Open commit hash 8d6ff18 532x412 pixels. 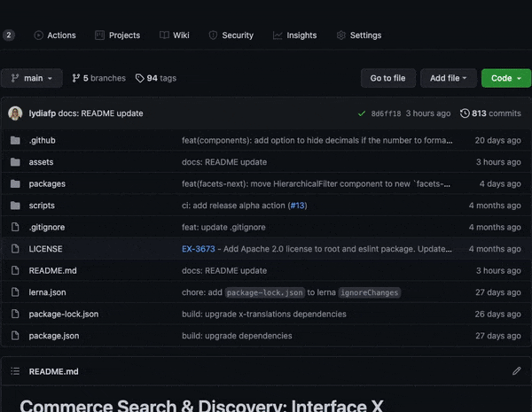(386, 113)
